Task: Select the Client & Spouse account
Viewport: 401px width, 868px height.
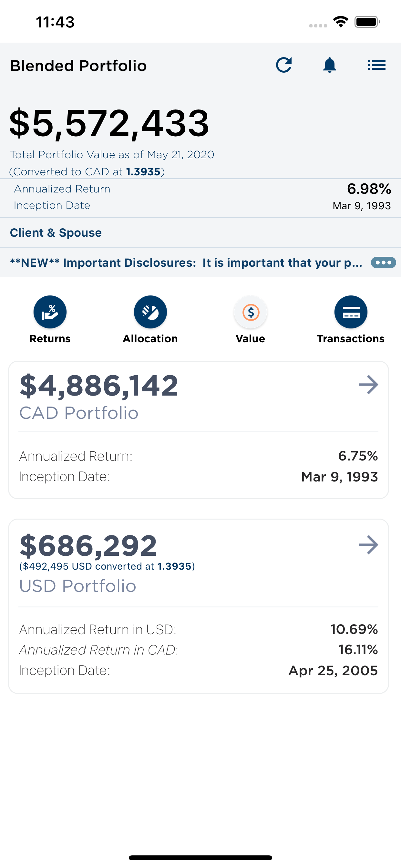Action: [x=56, y=233]
